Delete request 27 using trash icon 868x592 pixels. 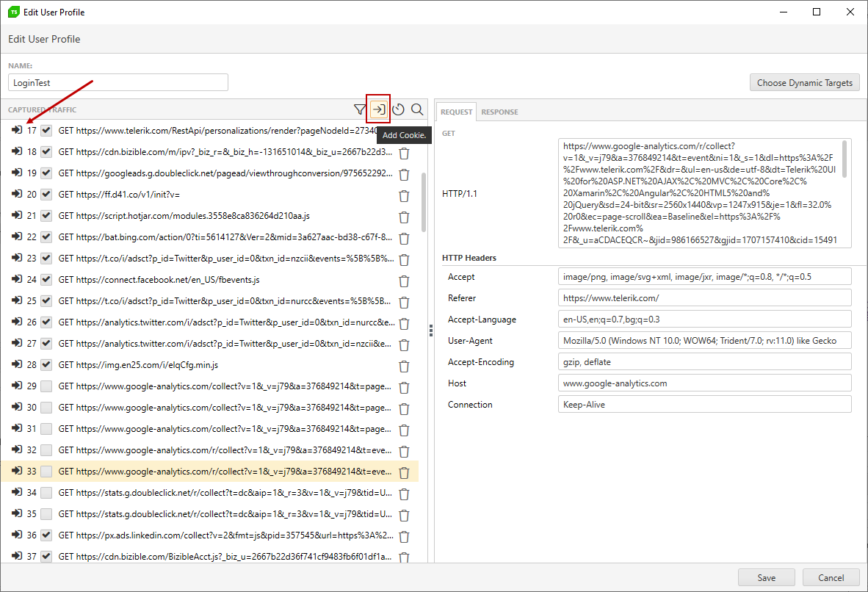[404, 345]
